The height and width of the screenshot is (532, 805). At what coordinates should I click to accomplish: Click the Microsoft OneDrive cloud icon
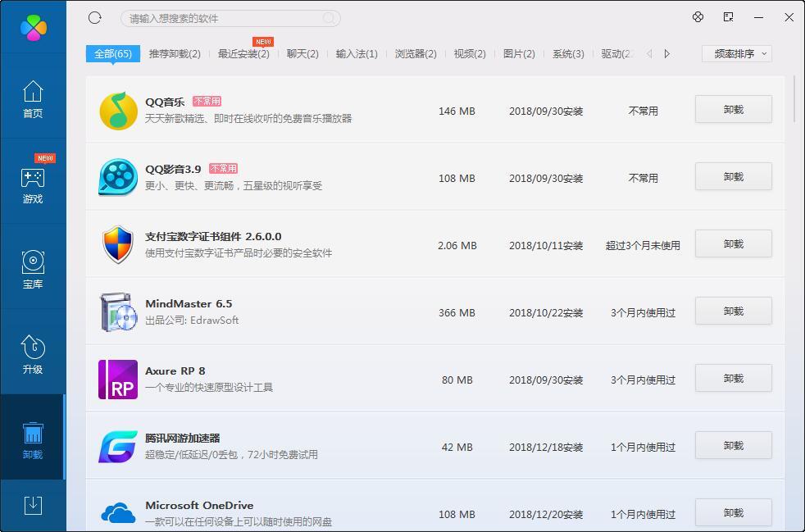point(117,512)
